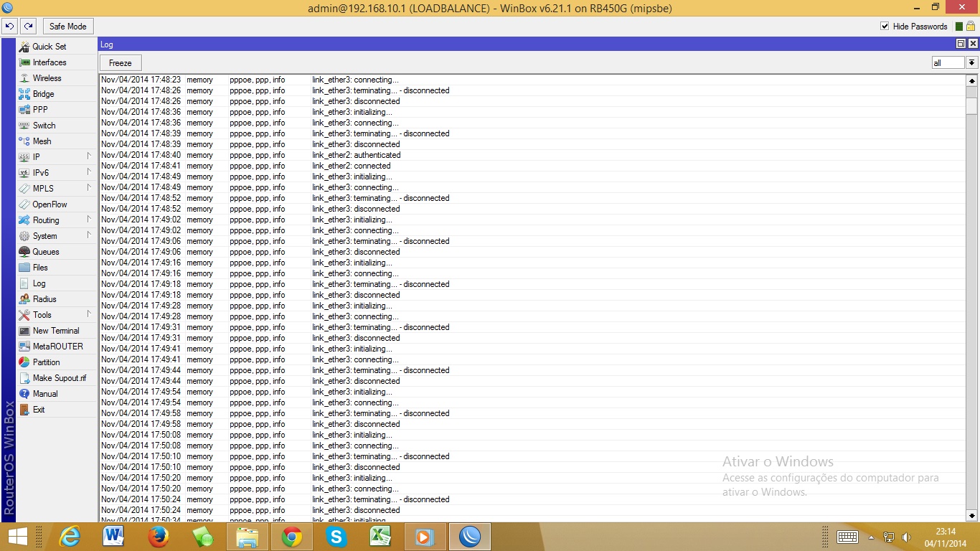Click Make Supout.rif menu item
Screen dimensions: 980x551
click(x=57, y=378)
